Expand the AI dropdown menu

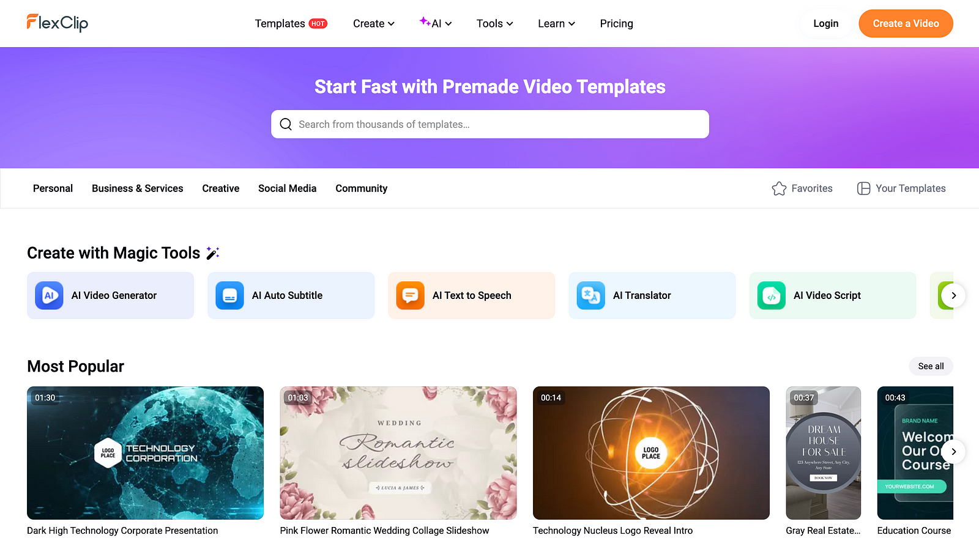(436, 23)
